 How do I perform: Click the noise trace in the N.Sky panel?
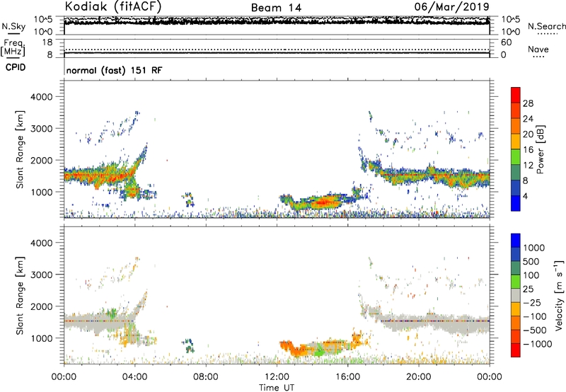coord(277,21)
